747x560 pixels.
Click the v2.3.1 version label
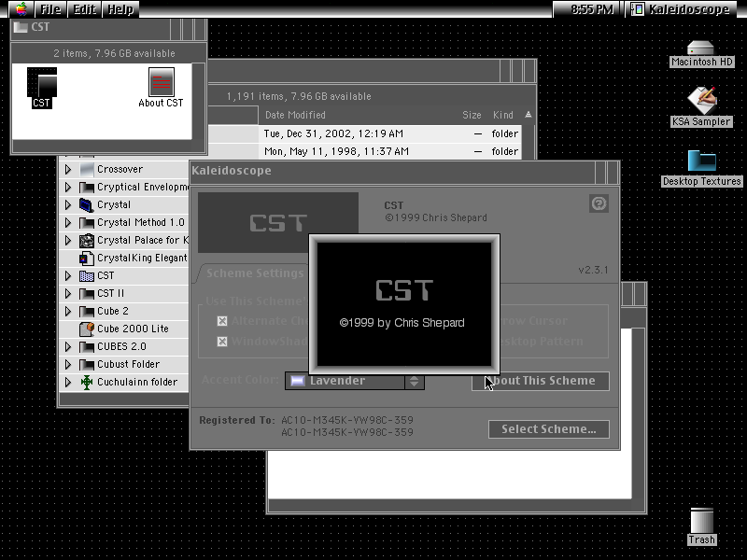tap(593, 270)
